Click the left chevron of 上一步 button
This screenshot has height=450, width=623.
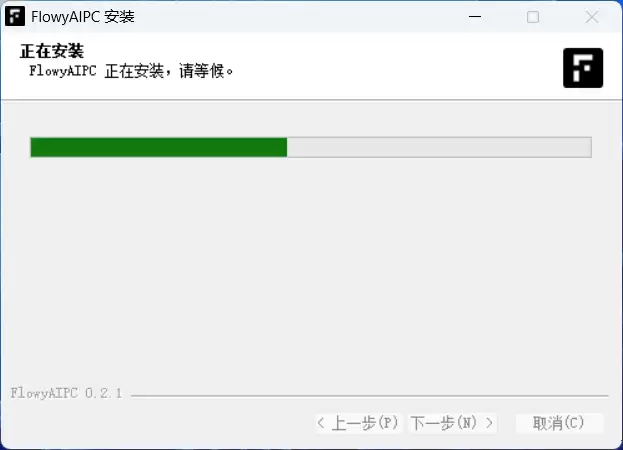(x=321, y=423)
